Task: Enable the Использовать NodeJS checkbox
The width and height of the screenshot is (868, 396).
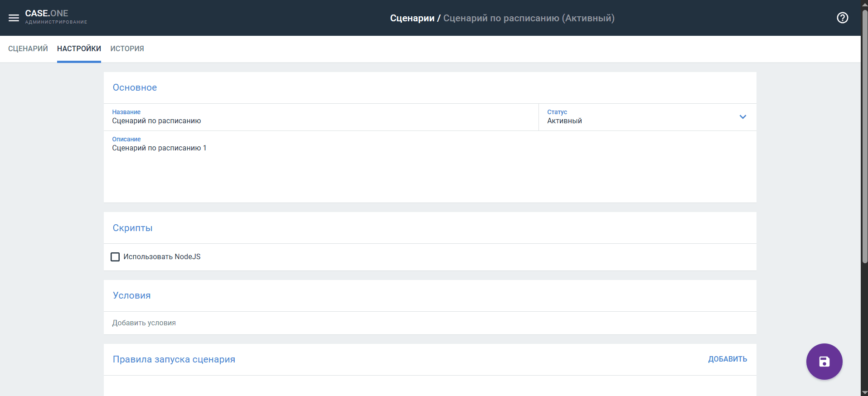Action: tap(115, 257)
